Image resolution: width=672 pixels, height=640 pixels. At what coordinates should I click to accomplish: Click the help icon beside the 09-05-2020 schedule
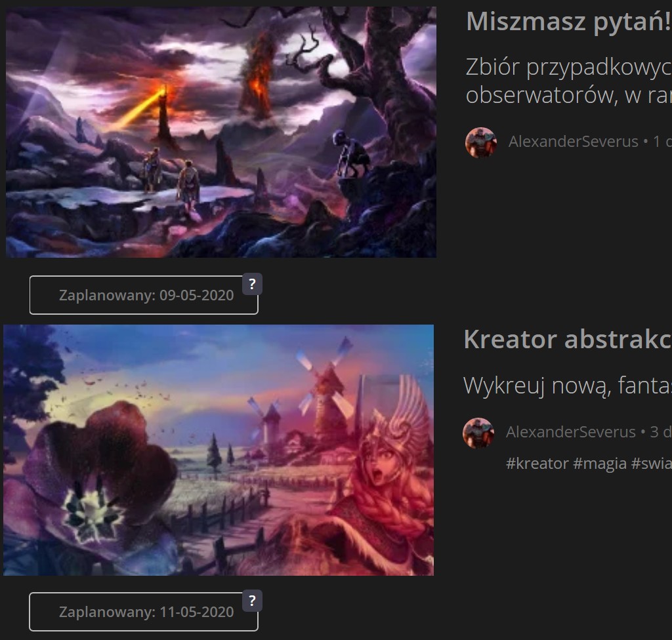coord(252,284)
